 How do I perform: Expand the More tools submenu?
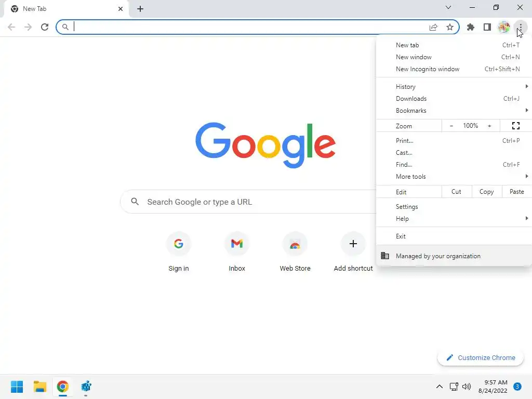click(x=454, y=177)
